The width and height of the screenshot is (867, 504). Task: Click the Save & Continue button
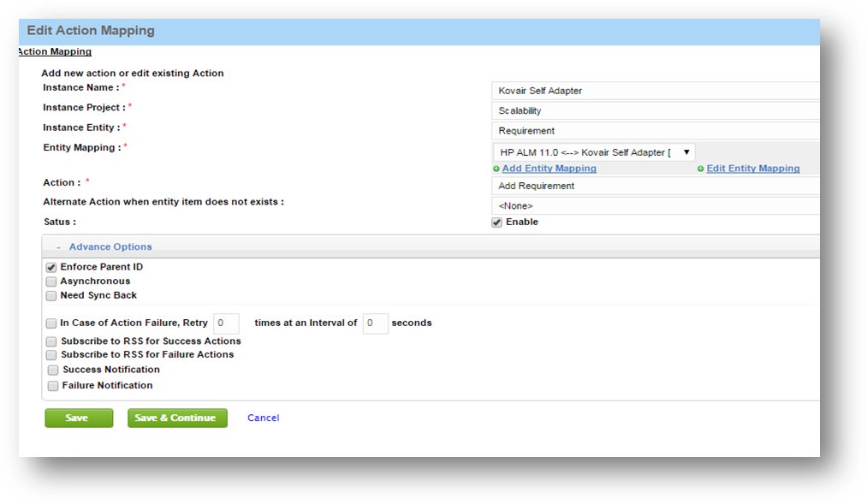coord(177,418)
